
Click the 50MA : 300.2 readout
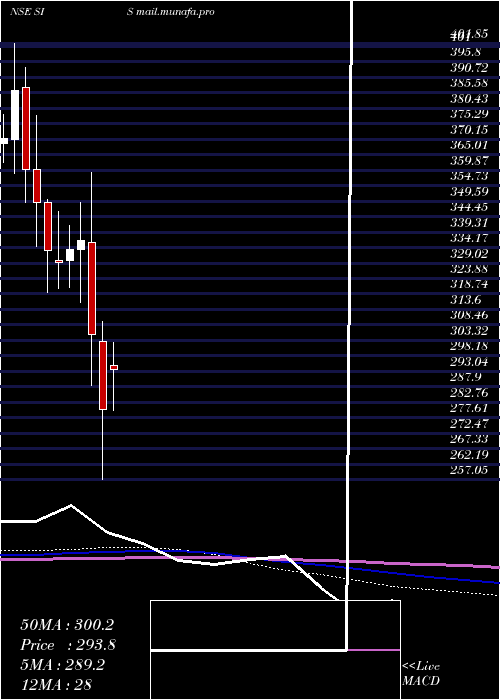tap(67, 625)
